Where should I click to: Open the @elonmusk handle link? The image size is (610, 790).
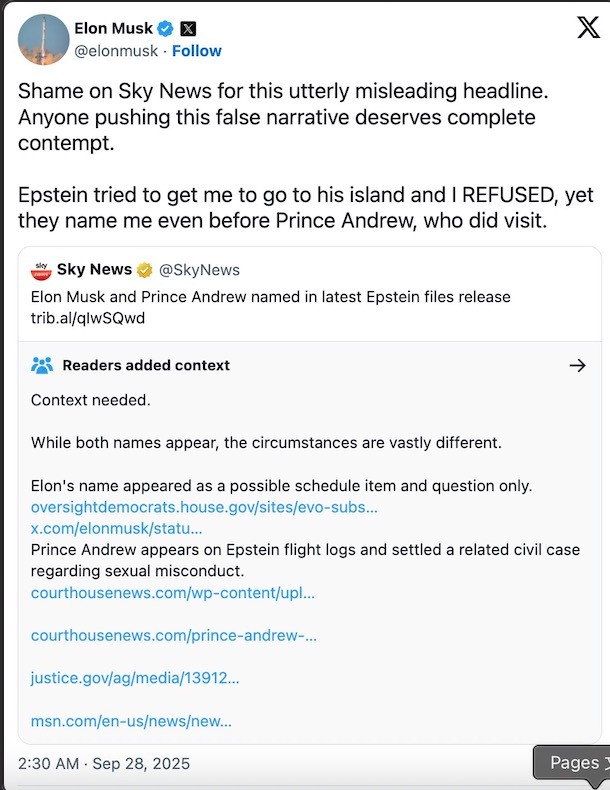[116, 51]
